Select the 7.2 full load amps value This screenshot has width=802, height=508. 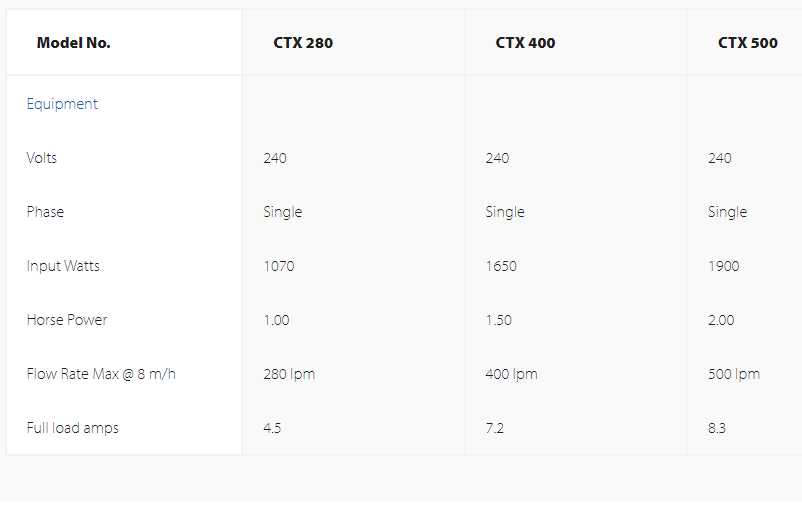pyautogui.click(x=494, y=428)
